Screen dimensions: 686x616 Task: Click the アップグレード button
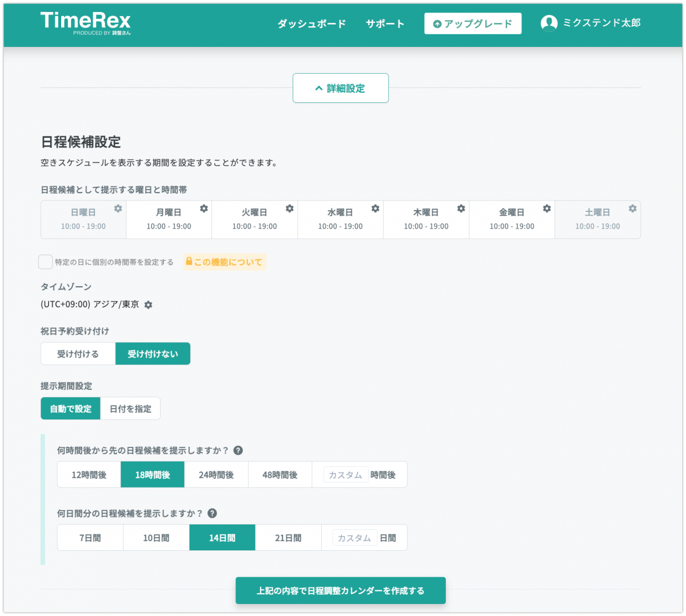coord(473,23)
